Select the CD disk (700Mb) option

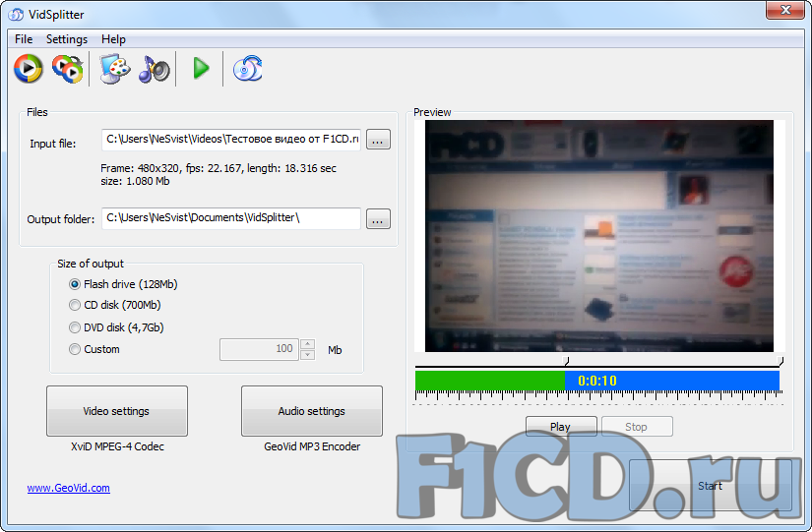[x=115, y=305]
